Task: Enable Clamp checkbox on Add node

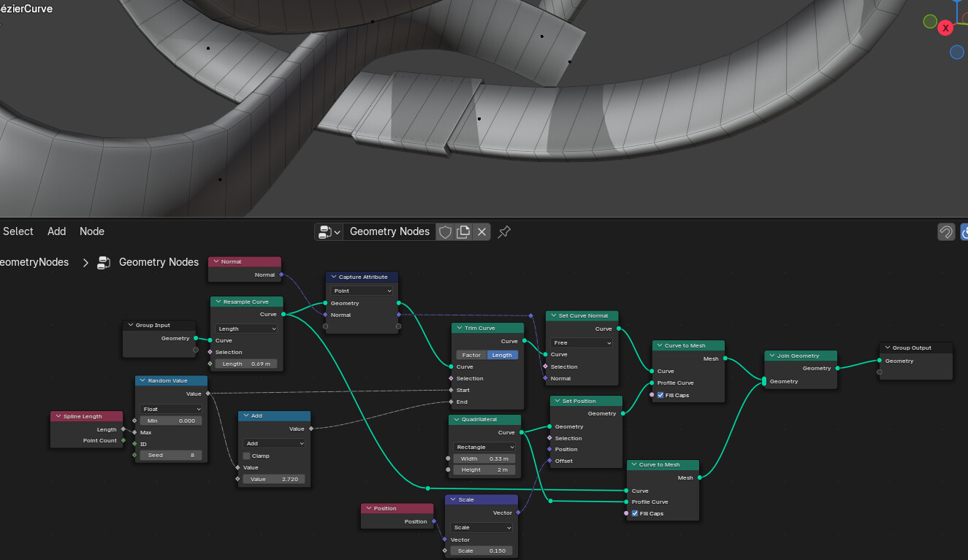Action: click(x=247, y=456)
